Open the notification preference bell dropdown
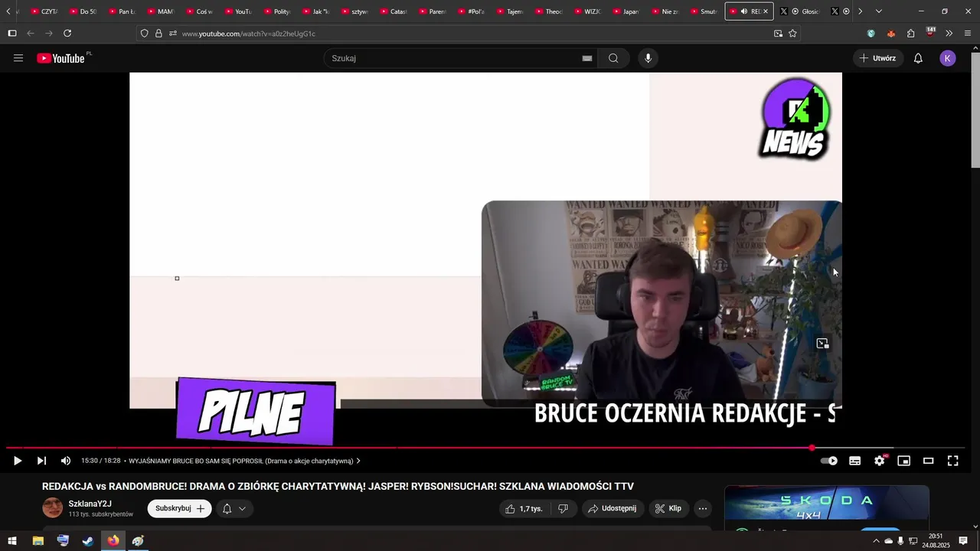 tap(234, 508)
